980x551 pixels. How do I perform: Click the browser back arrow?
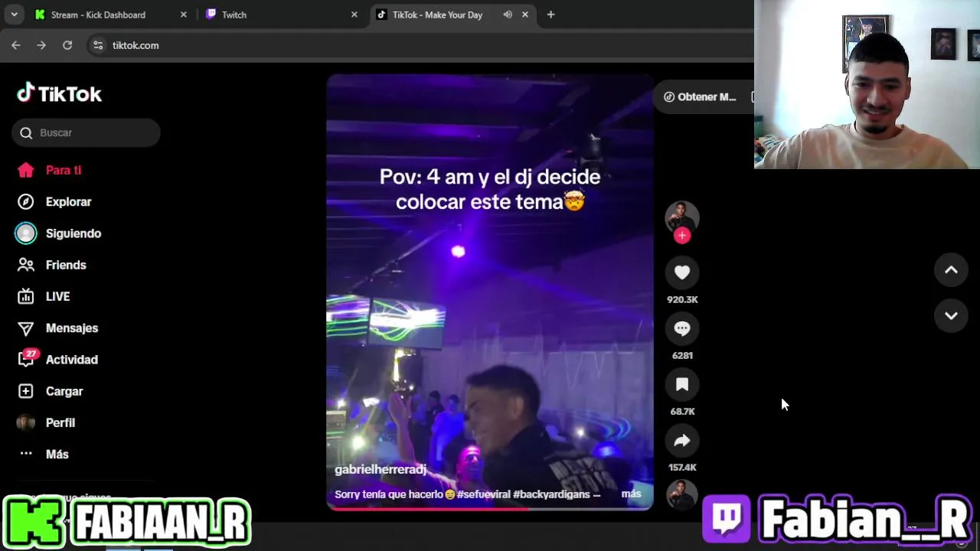click(x=16, y=45)
